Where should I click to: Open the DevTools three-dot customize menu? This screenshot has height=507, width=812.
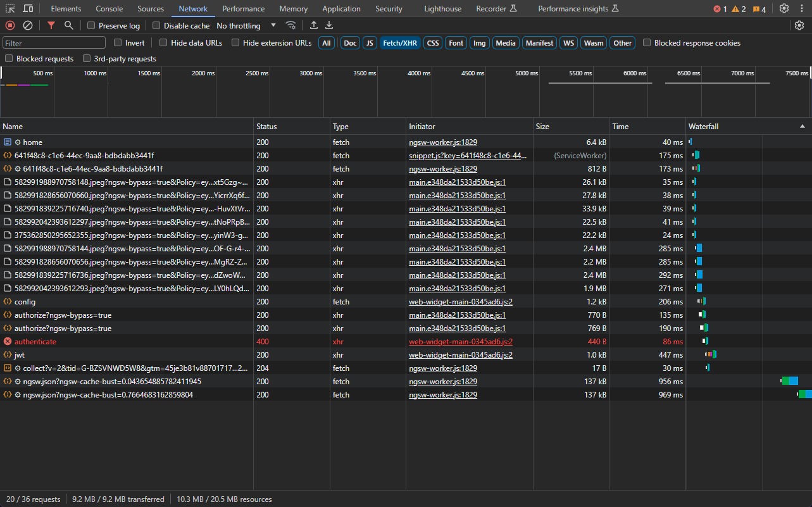coord(802,9)
